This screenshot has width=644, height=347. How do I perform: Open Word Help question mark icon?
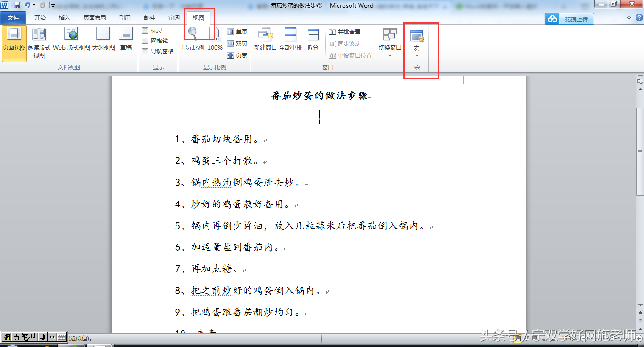(638, 18)
